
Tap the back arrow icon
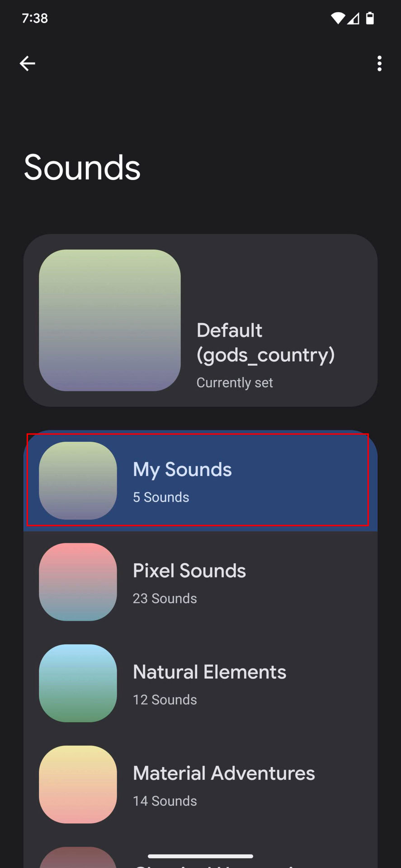click(x=28, y=64)
